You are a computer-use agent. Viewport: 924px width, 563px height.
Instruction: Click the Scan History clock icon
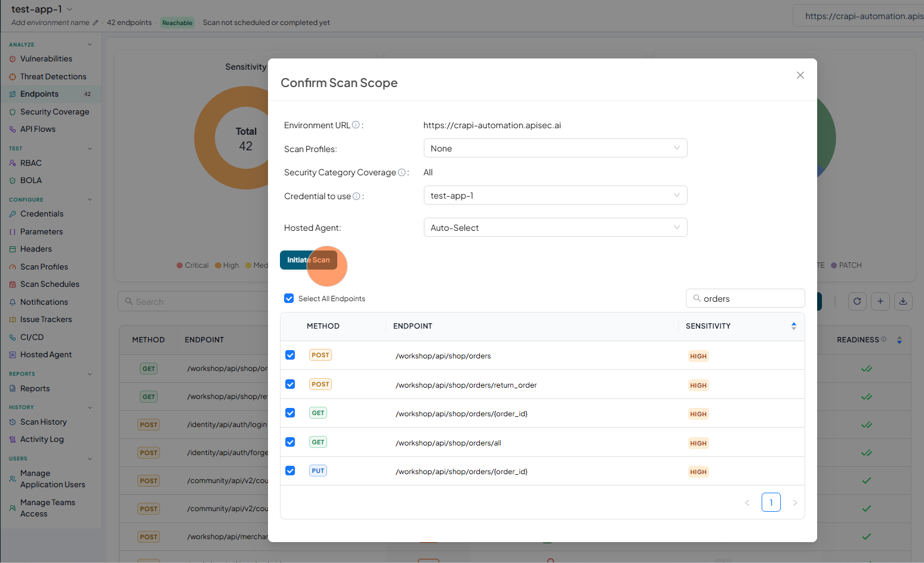click(x=13, y=422)
